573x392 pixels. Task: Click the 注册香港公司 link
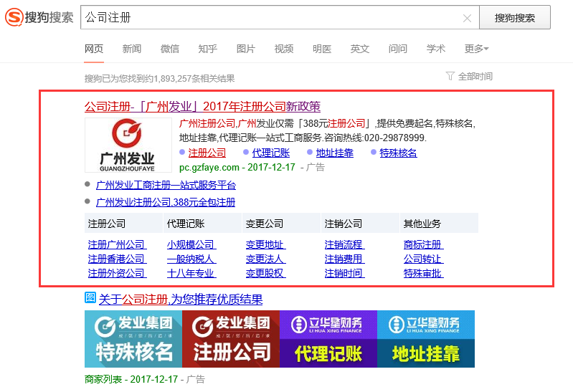(116, 259)
